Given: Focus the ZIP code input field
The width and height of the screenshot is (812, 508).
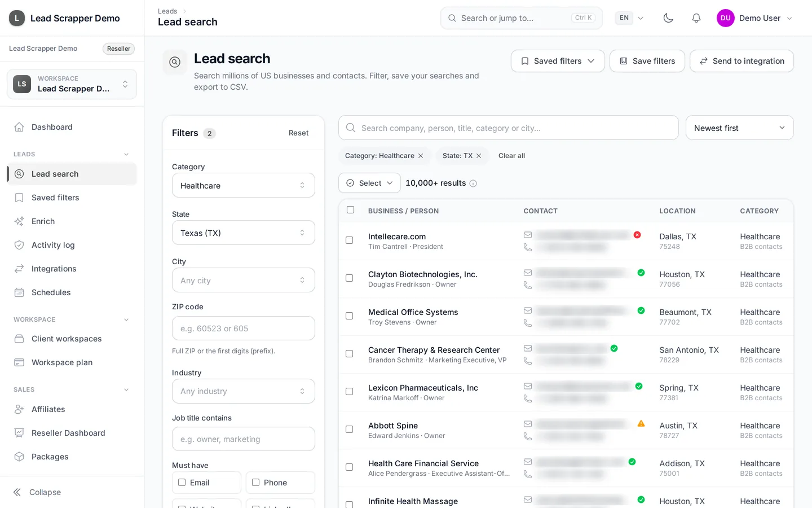Looking at the screenshot, I should click(244, 328).
